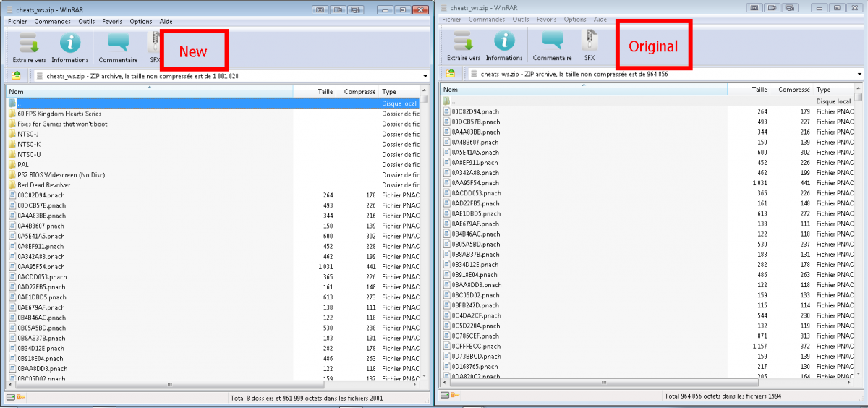Expand the left window address path dropdown
The height and width of the screenshot is (408, 868).
[425, 76]
